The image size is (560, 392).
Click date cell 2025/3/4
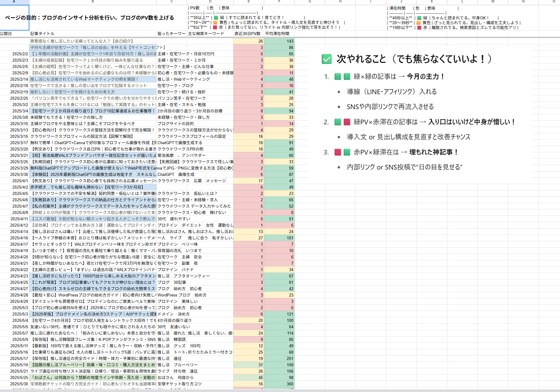[x=15, y=111]
